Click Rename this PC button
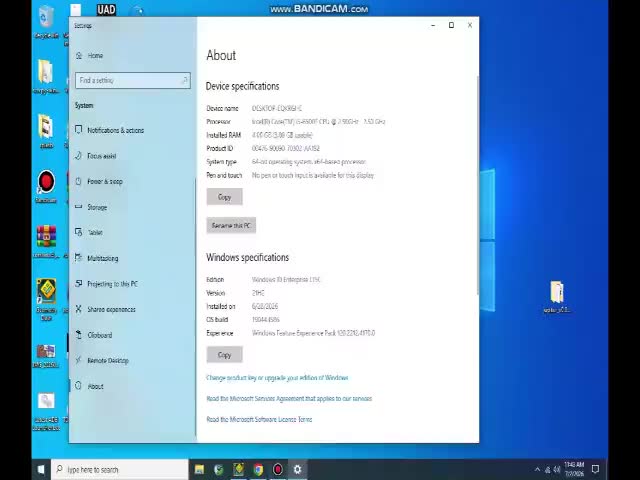This screenshot has height=480, width=640. click(231, 225)
